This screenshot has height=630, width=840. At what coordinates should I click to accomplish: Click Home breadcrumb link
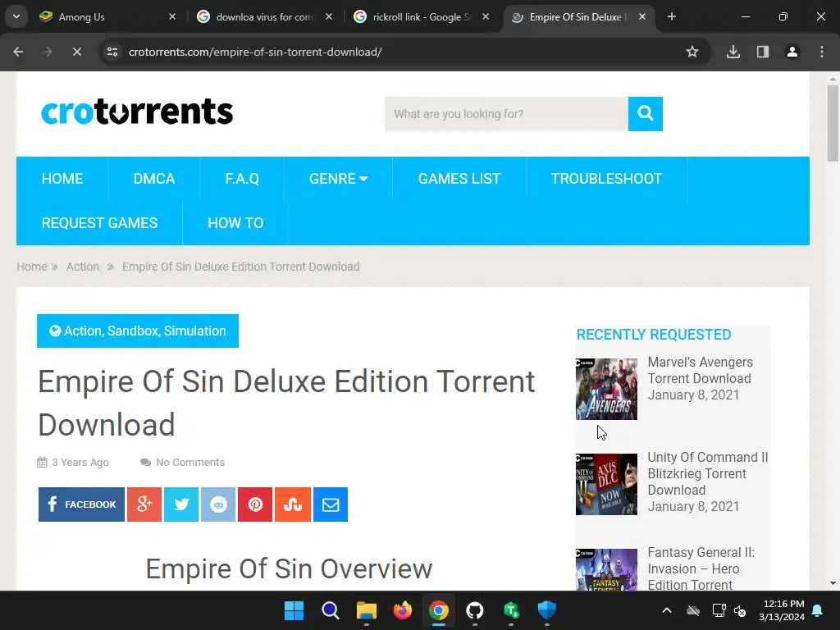click(32, 267)
